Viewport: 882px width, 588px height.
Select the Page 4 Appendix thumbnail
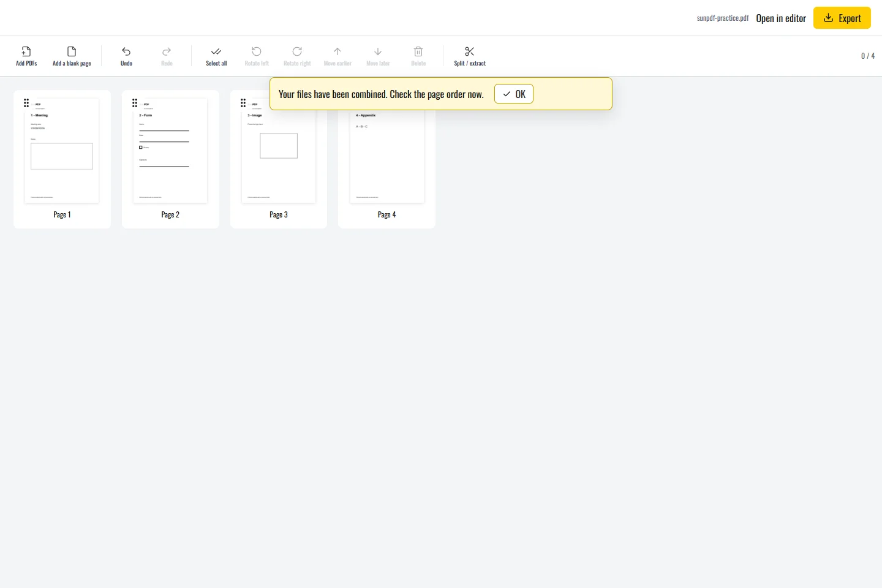pos(387,156)
